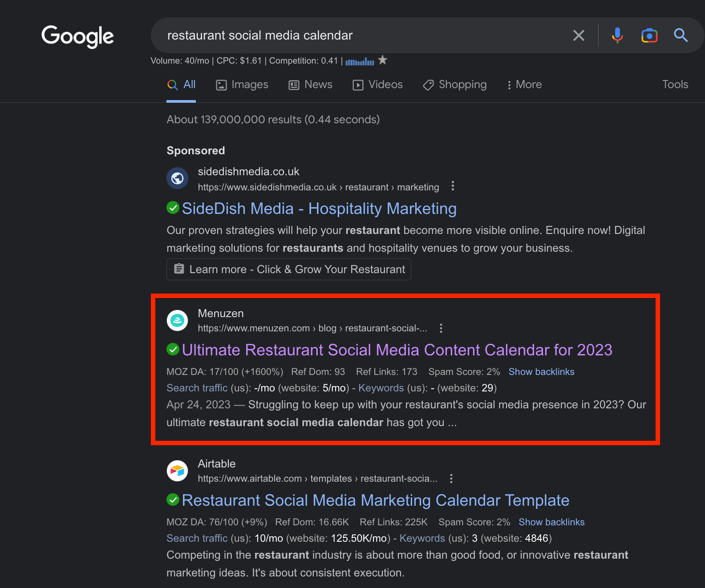Open options menu for Airtable result
The width and height of the screenshot is (705, 588).
pyautogui.click(x=451, y=479)
